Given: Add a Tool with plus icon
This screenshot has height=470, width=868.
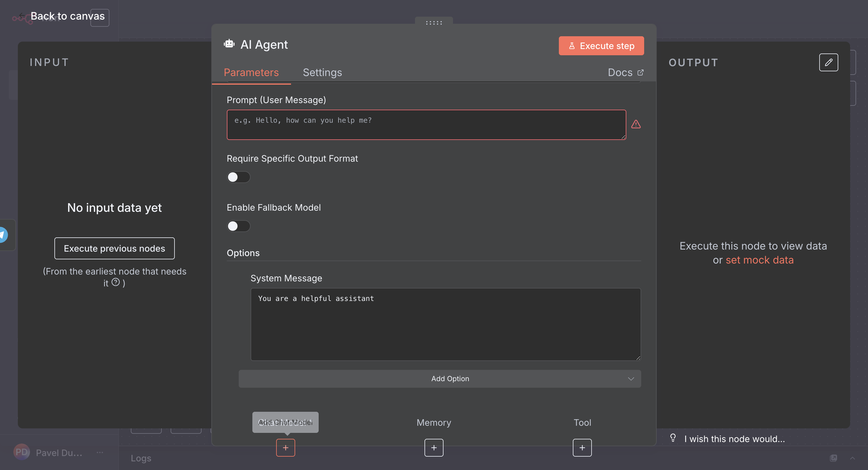Looking at the screenshot, I should [x=582, y=447].
